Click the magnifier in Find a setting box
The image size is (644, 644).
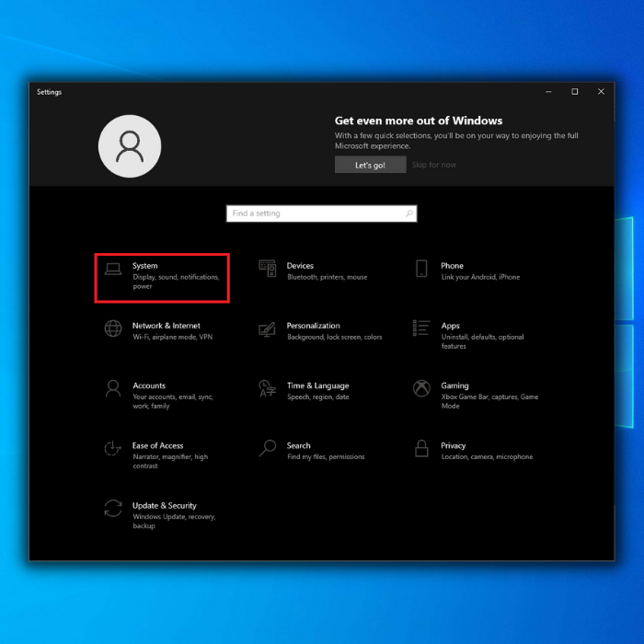tap(409, 213)
